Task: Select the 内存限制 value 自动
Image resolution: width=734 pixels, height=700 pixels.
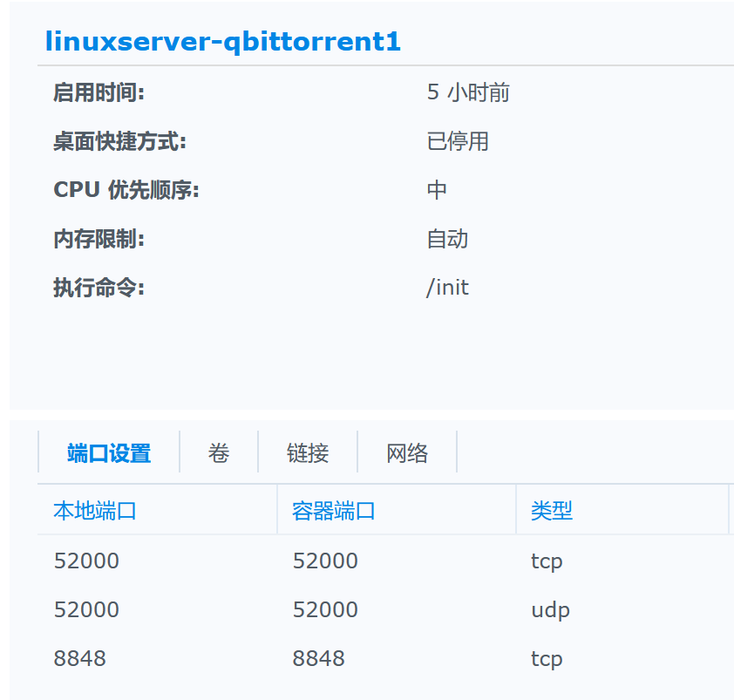Action: coord(447,239)
